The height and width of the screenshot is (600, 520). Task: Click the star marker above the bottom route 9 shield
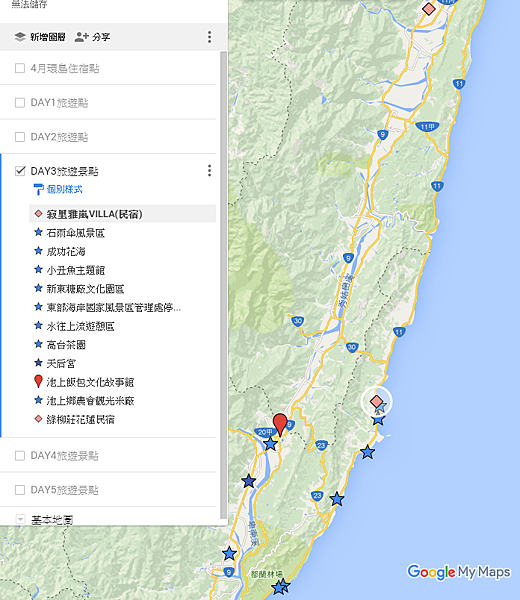(229, 553)
